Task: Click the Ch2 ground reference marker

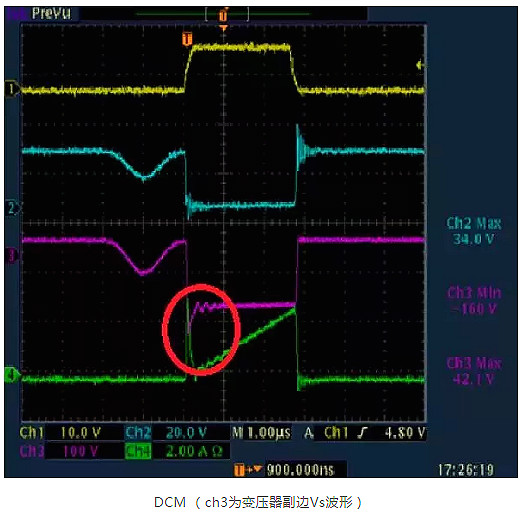Action: coord(13,208)
